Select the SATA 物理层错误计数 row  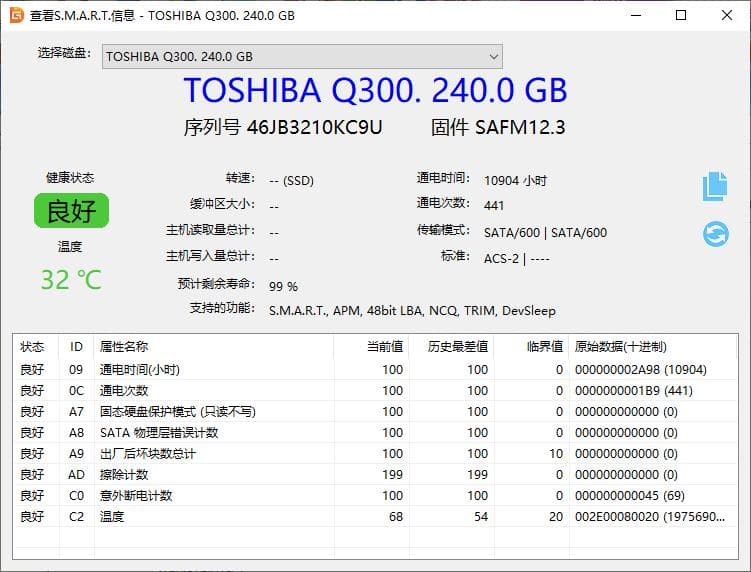pyautogui.click(x=376, y=433)
